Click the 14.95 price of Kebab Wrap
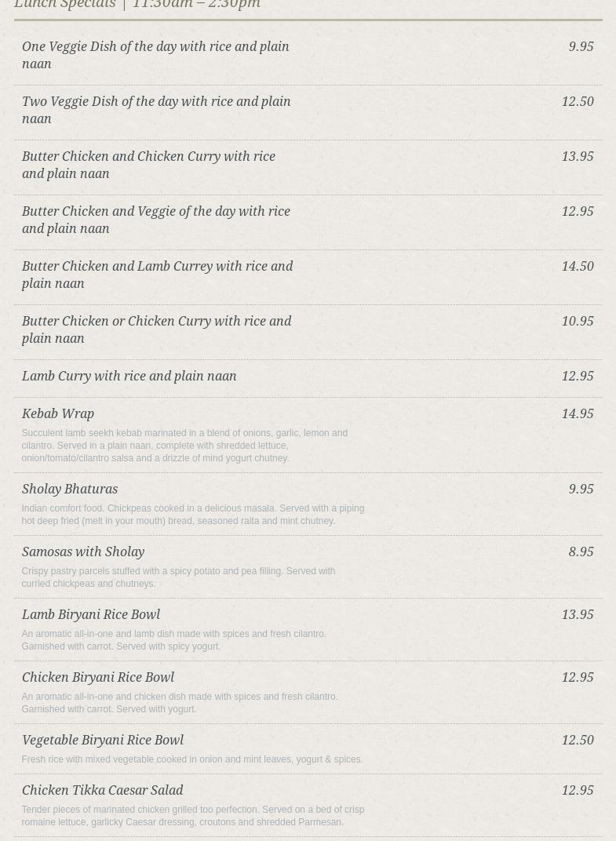Viewport: 616px width, 841px height. [577, 414]
